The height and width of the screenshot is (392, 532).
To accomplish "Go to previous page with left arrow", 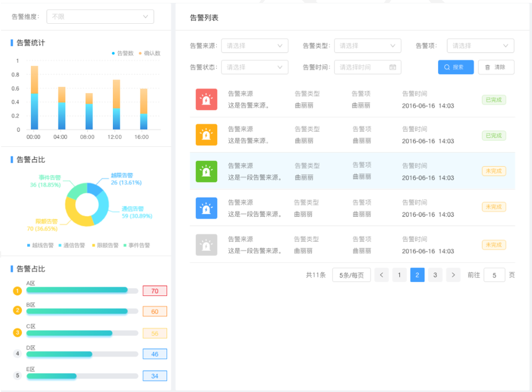I will coord(382,275).
